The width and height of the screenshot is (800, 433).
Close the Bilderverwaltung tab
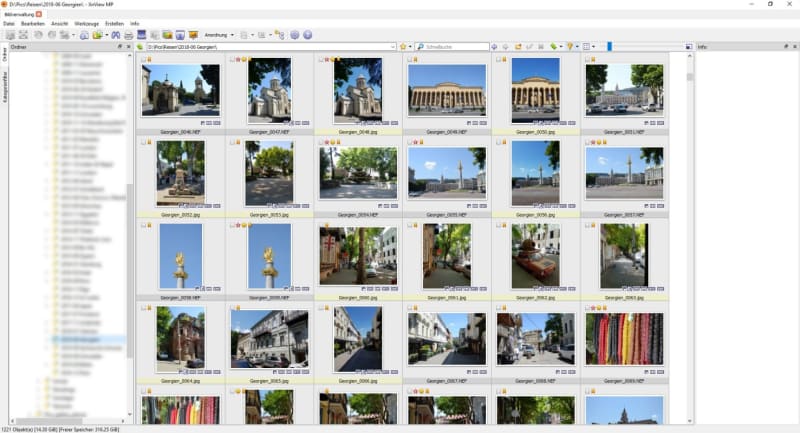39,14
